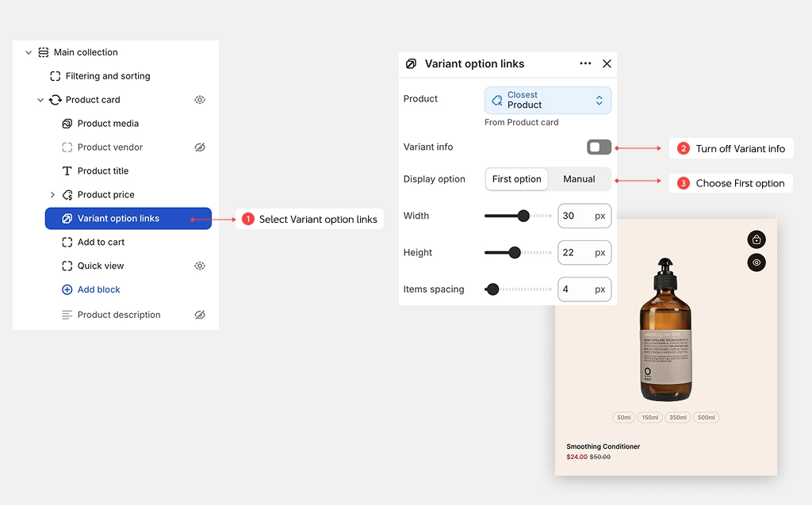Collapse the Main collection section

[29, 52]
